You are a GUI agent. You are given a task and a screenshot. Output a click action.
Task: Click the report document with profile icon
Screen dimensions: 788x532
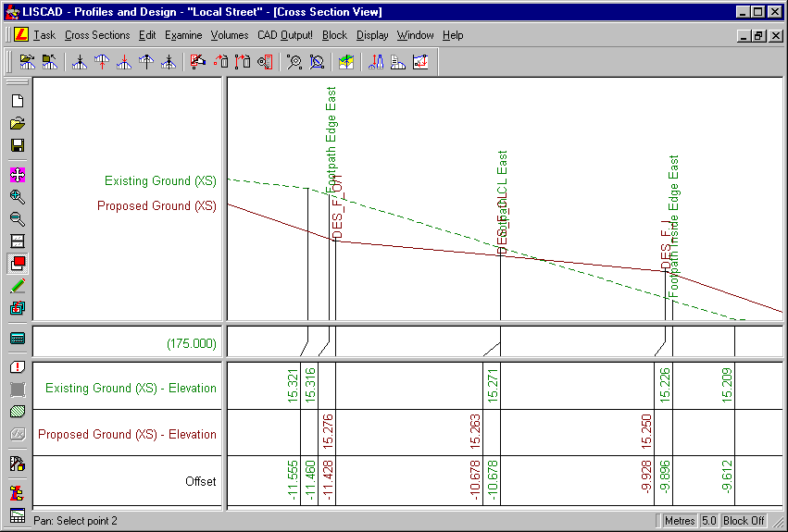point(398,62)
